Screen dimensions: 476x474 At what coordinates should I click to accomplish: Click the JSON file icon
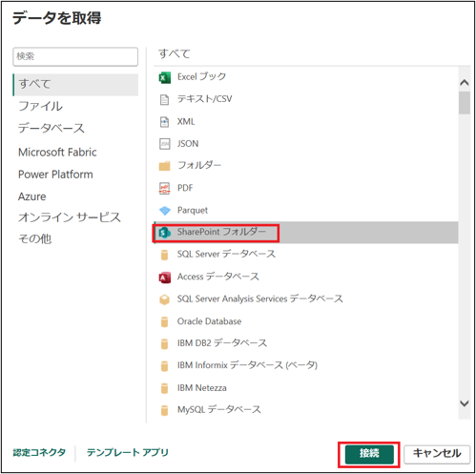point(164,144)
